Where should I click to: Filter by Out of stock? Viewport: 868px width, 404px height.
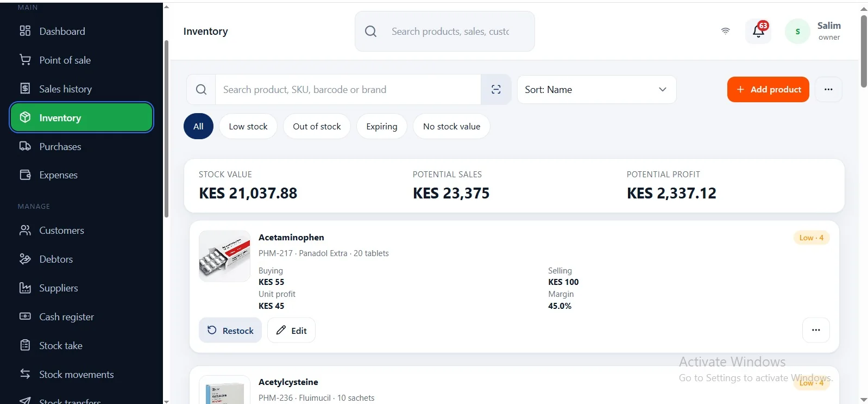point(317,126)
